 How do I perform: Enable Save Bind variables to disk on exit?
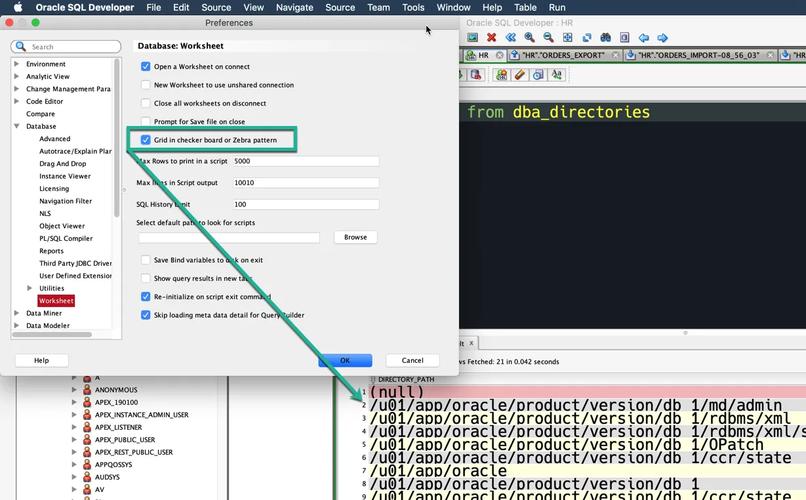(x=145, y=260)
